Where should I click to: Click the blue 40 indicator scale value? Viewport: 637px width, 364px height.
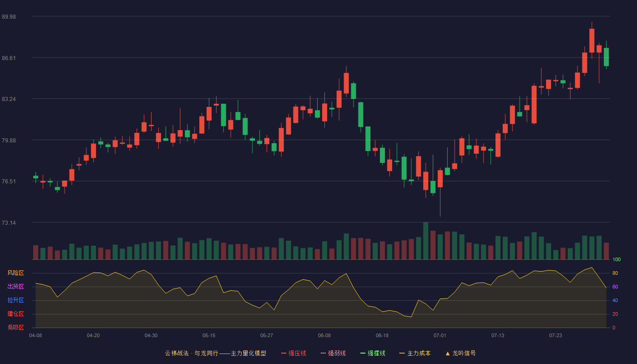coord(615,300)
